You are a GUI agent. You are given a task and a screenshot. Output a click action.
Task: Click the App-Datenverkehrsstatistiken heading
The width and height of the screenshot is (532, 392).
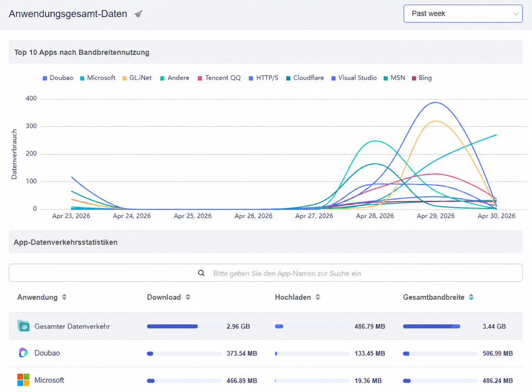click(x=66, y=242)
